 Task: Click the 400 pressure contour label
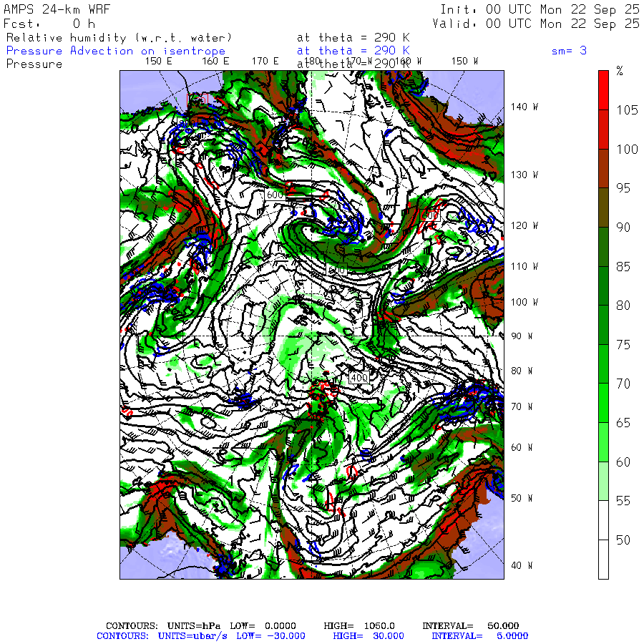point(358,377)
